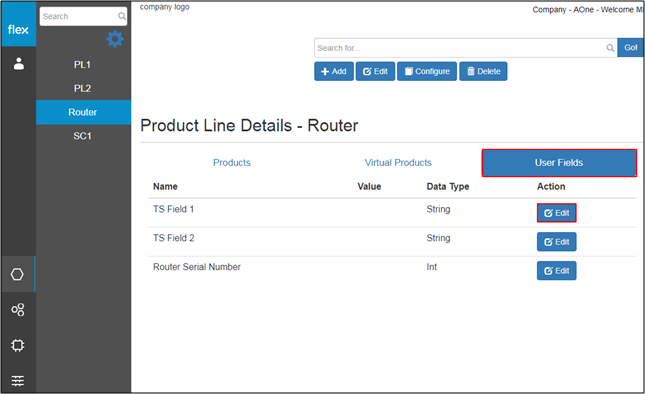Open the chip component sidebar icon
Viewport: 645px width, 394px height.
click(18, 345)
